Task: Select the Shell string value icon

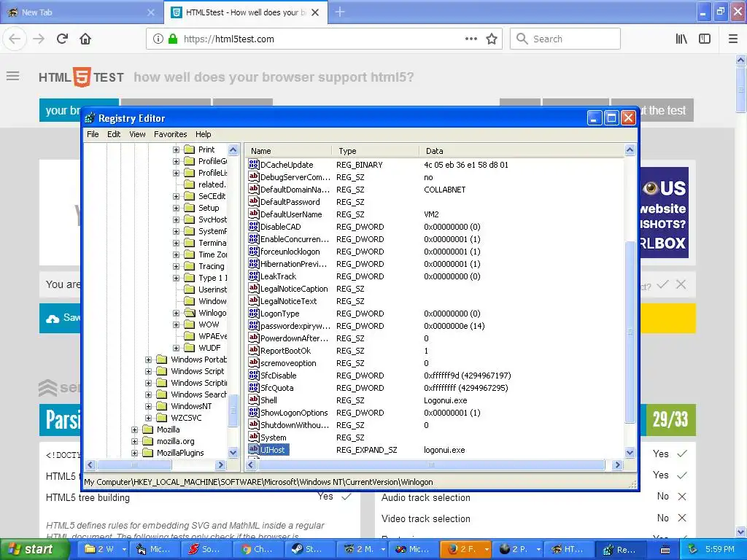Action: [x=253, y=400]
